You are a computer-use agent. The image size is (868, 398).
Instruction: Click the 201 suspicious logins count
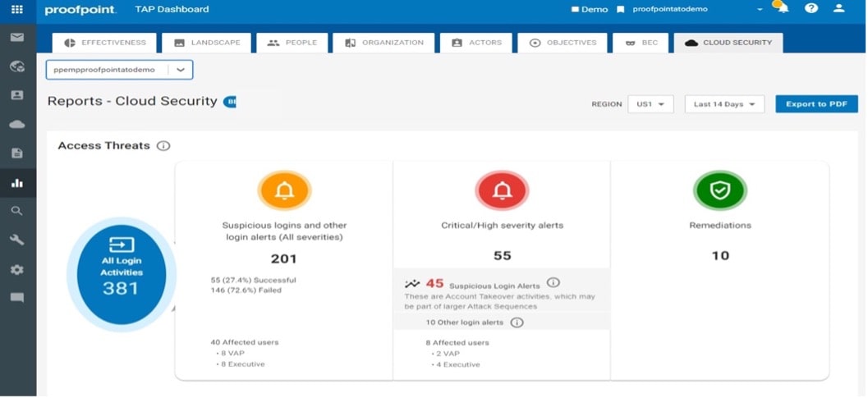pos(284,258)
